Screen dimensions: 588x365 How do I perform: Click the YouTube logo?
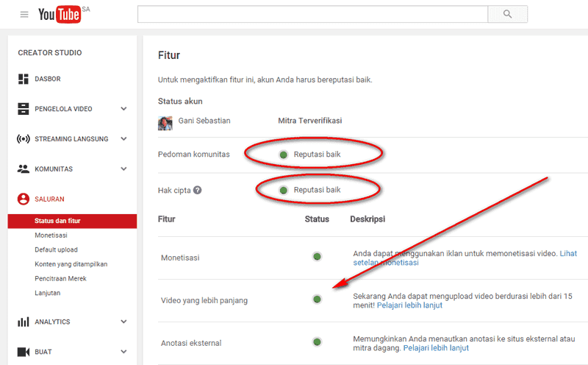pos(60,14)
